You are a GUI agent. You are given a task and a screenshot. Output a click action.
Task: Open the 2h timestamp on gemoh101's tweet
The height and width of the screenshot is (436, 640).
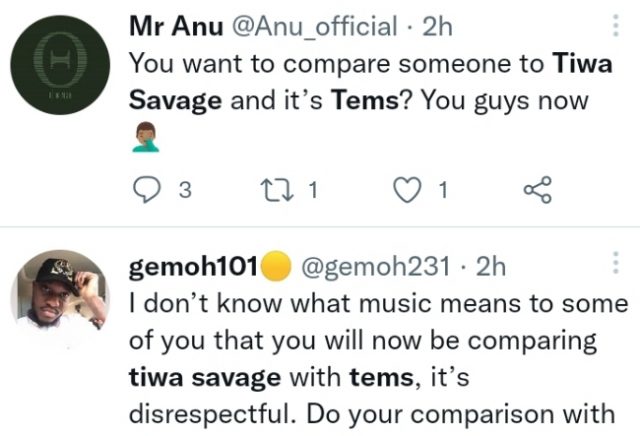[x=490, y=266]
